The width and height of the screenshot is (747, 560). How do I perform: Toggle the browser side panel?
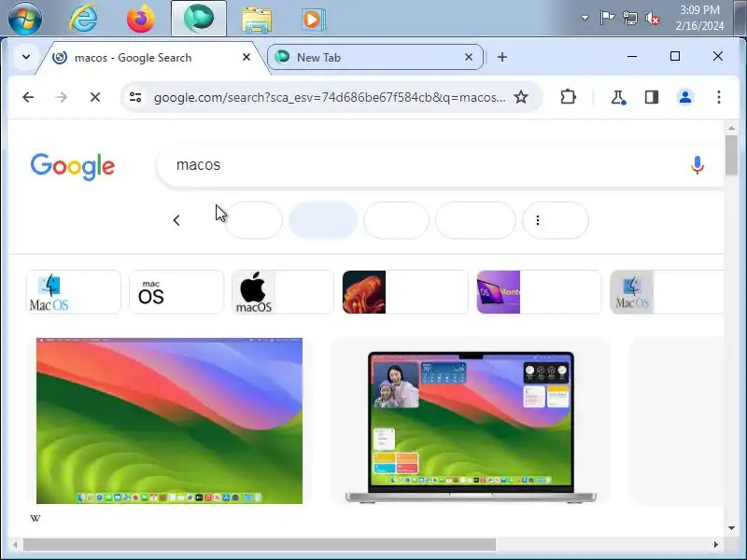651,97
